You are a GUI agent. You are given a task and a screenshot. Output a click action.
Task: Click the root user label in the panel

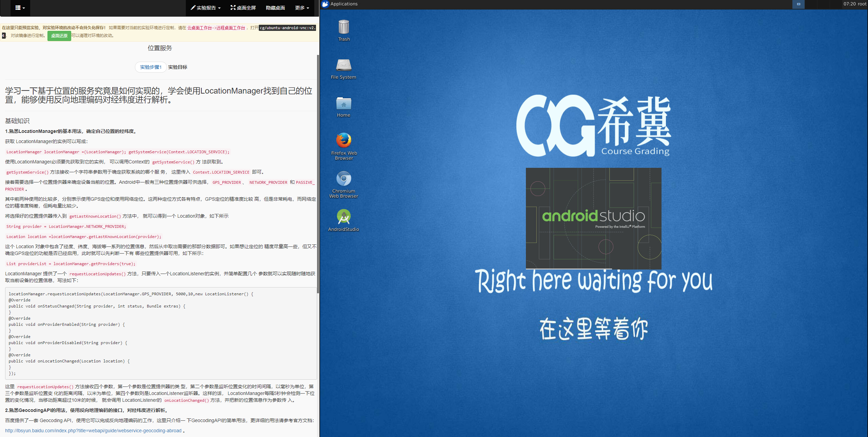click(x=862, y=4)
